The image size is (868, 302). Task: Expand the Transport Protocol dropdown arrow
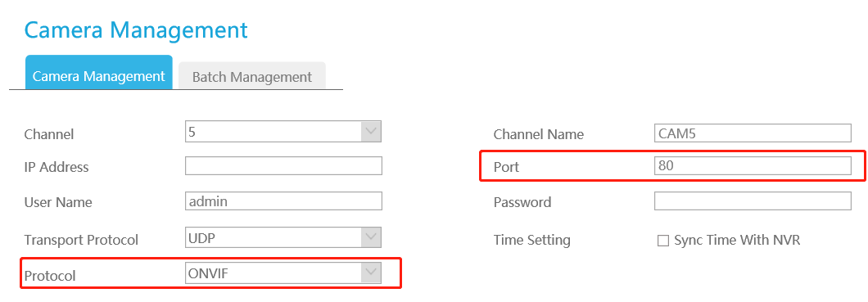(x=371, y=237)
